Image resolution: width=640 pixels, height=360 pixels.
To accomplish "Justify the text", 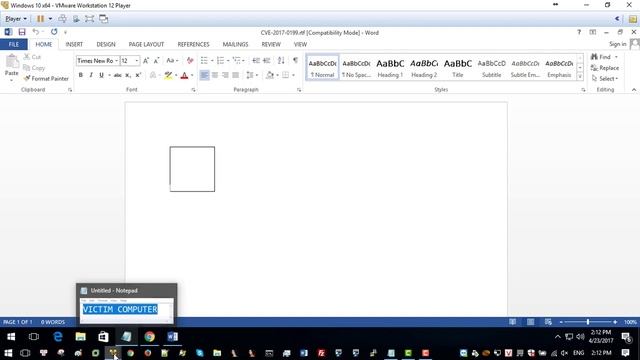I will (236, 75).
